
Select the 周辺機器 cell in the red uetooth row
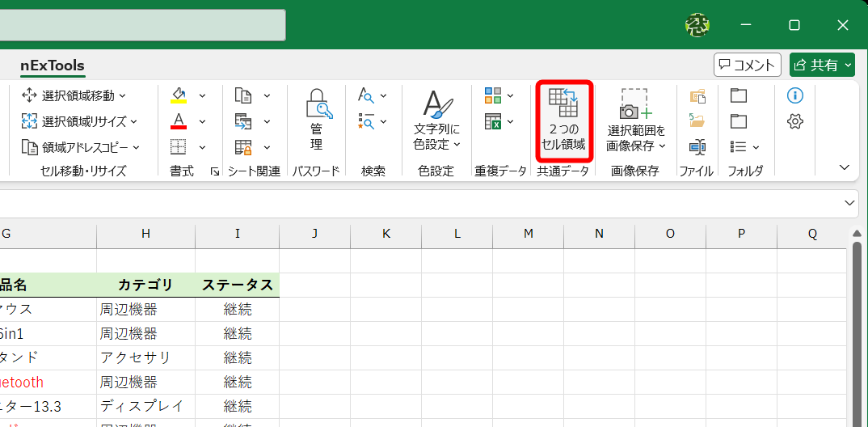145,383
